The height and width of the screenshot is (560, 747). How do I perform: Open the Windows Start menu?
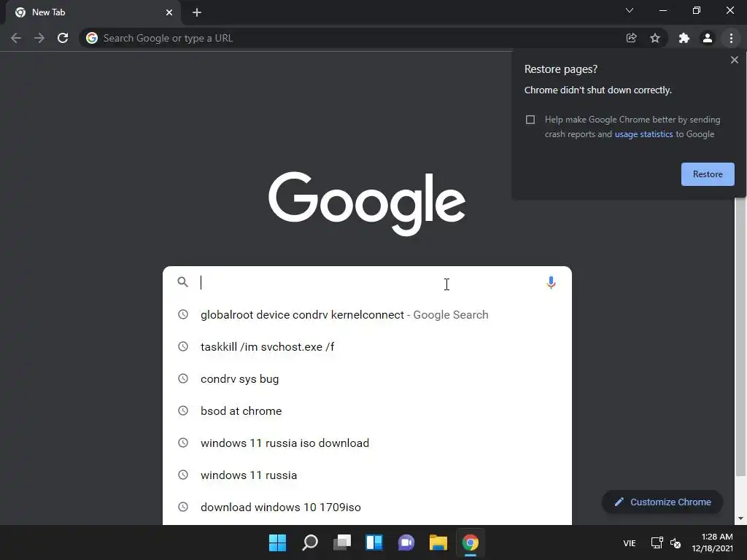pos(277,542)
